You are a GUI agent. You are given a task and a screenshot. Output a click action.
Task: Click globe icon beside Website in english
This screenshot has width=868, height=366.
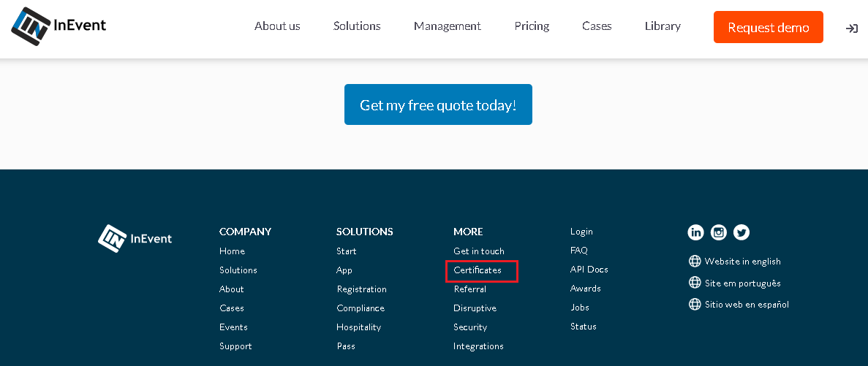pos(694,261)
